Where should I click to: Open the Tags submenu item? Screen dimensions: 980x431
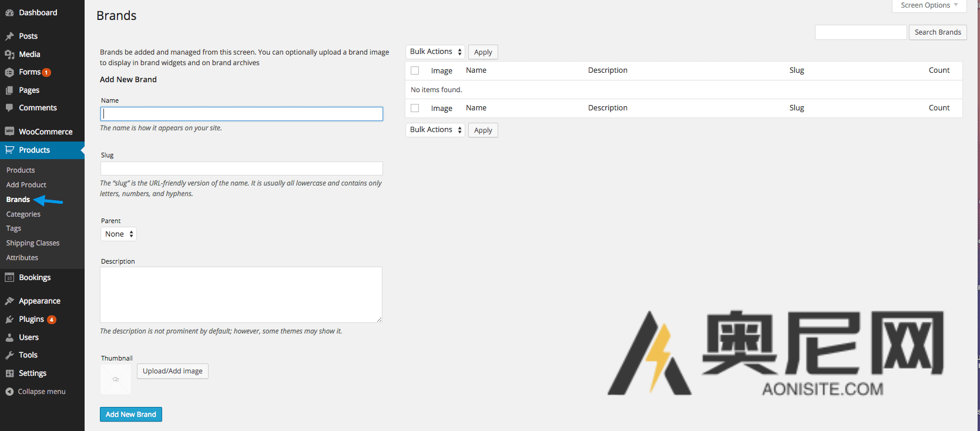tap(14, 228)
